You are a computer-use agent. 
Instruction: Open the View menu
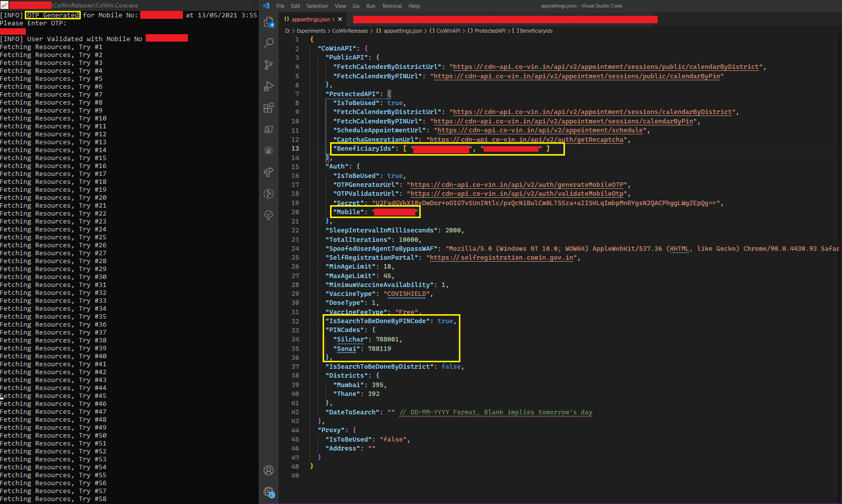[x=340, y=6]
